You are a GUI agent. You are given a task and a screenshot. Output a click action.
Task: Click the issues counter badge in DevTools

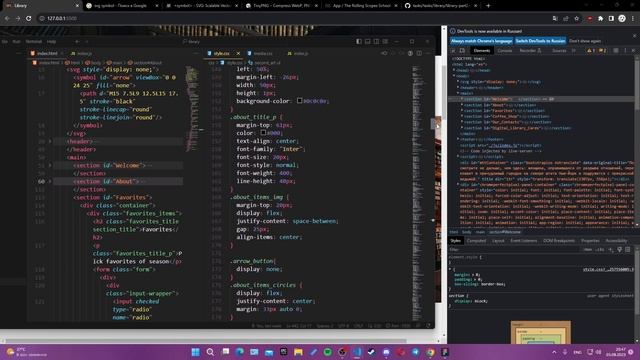point(602,51)
